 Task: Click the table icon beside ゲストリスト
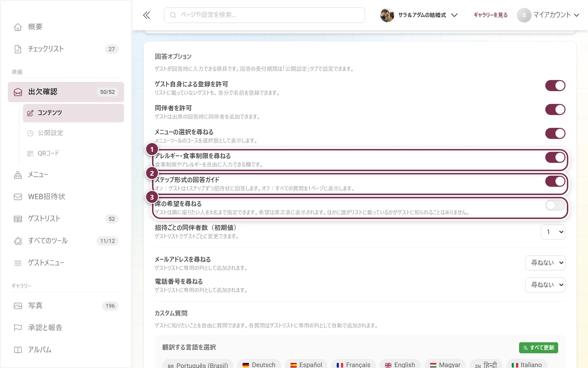pyautogui.click(x=18, y=219)
